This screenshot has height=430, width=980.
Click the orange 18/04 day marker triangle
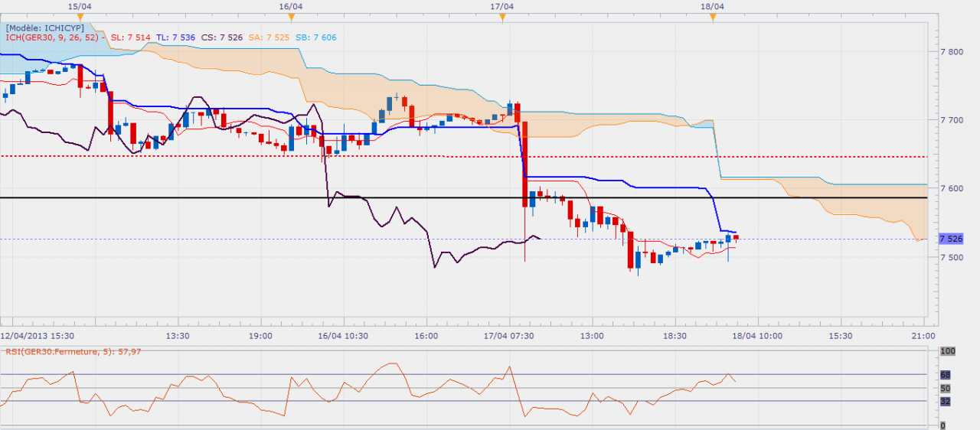click(x=712, y=18)
